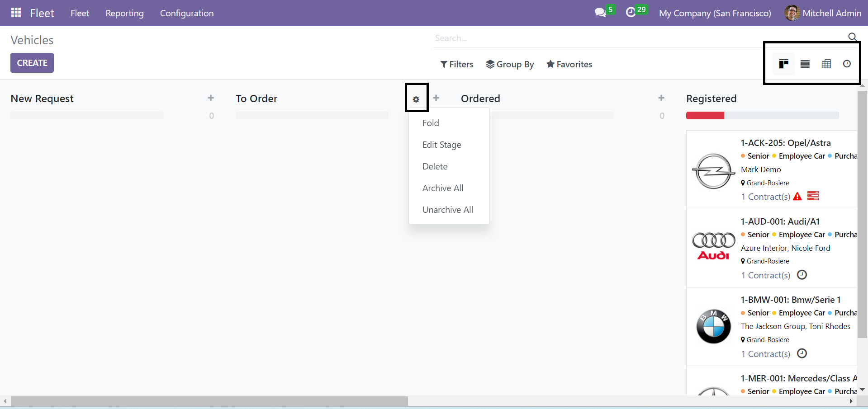Open the 1-AUD-001: Audi/A1 card

(x=780, y=221)
